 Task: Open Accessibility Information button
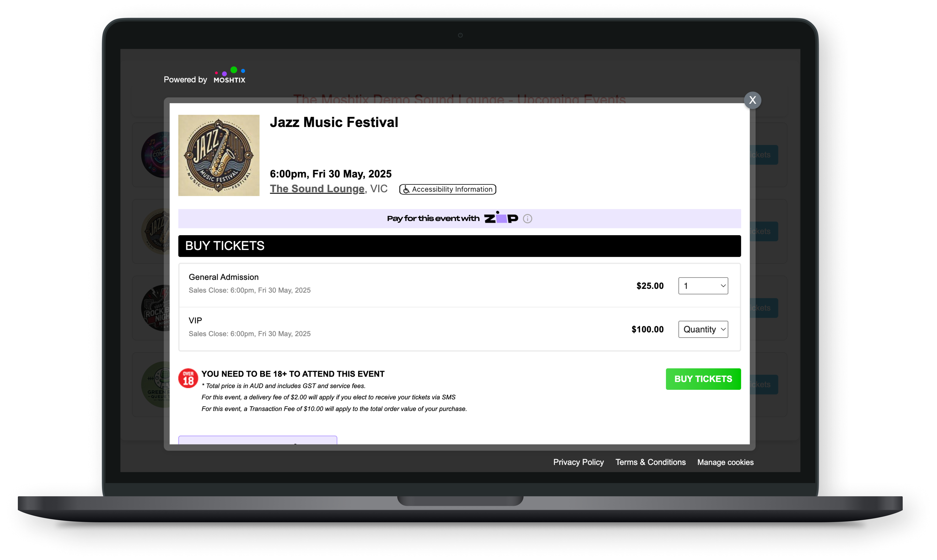[x=448, y=189]
